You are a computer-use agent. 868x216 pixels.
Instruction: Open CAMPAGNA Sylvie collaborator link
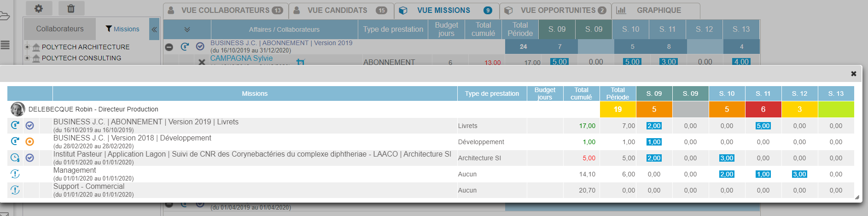point(241,58)
